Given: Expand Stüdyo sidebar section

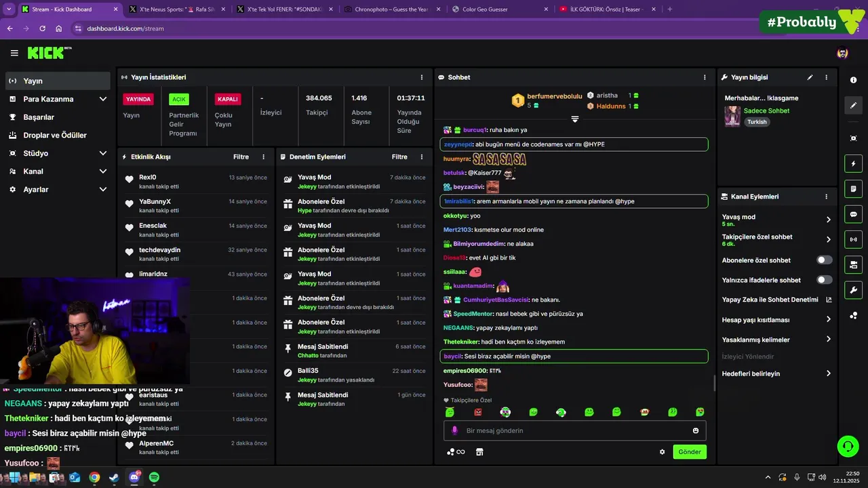Looking at the screenshot, I should coord(103,153).
